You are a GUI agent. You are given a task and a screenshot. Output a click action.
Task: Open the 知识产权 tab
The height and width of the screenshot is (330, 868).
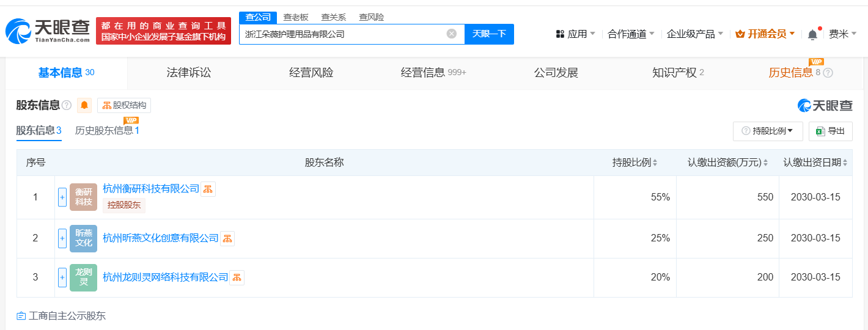coord(678,73)
